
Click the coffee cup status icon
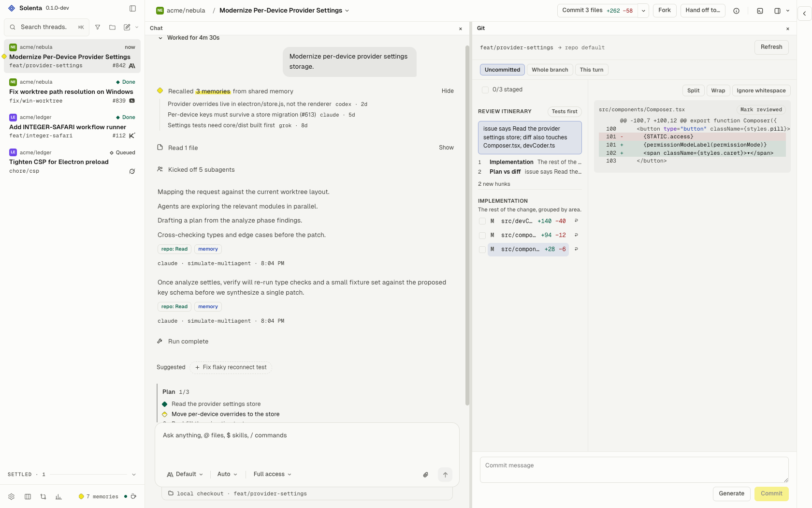pos(133,496)
